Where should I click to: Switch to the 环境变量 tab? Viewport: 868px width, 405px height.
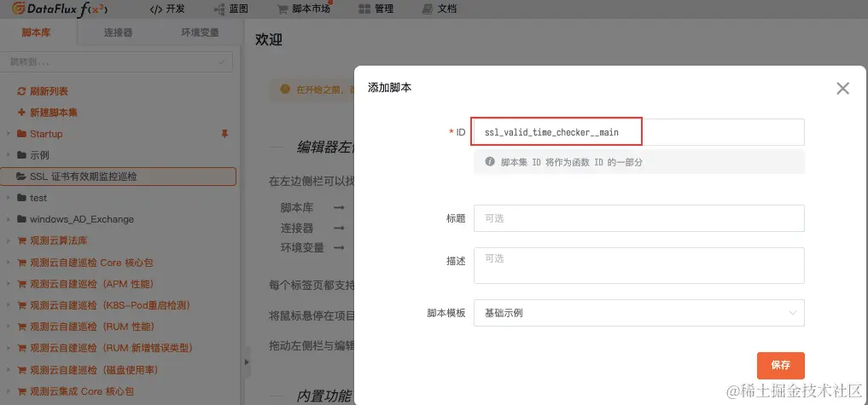(200, 32)
